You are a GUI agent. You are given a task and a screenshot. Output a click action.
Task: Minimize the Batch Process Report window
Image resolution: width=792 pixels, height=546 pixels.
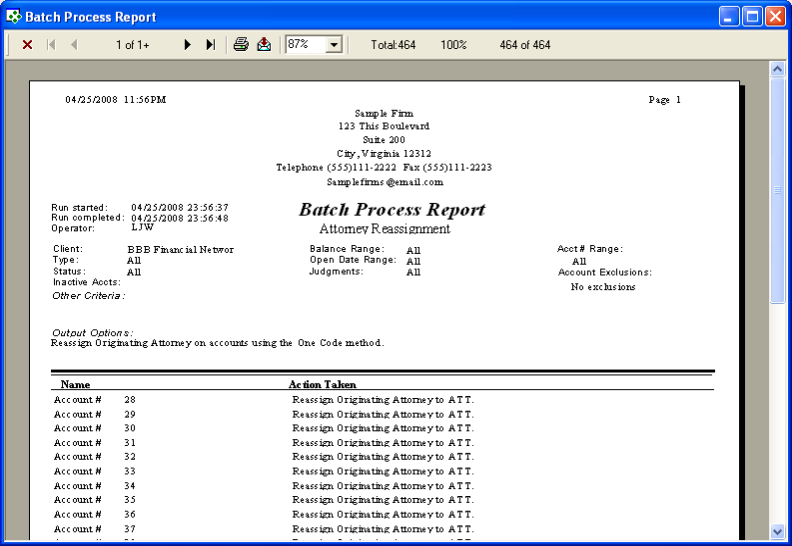pos(729,16)
